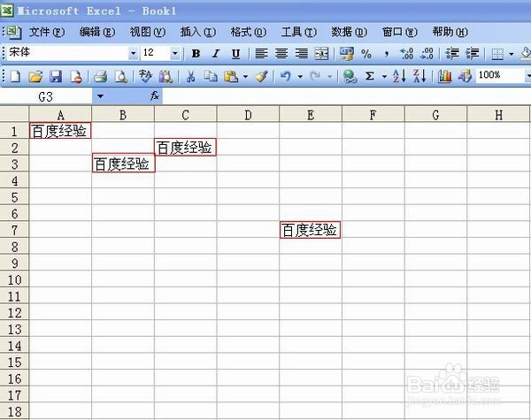Click the Permission icon

(75, 76)
